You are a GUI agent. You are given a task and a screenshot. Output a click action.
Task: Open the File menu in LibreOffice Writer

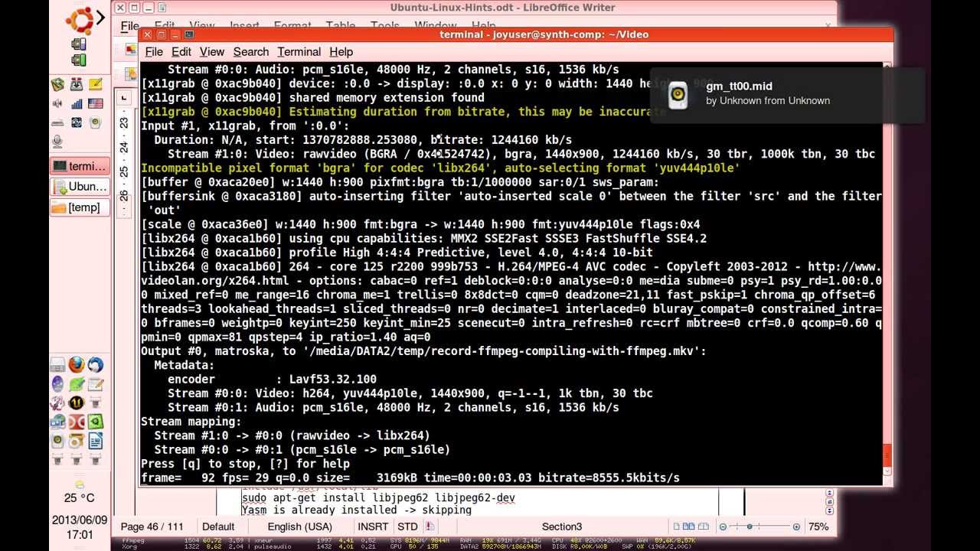click(129, 26)
